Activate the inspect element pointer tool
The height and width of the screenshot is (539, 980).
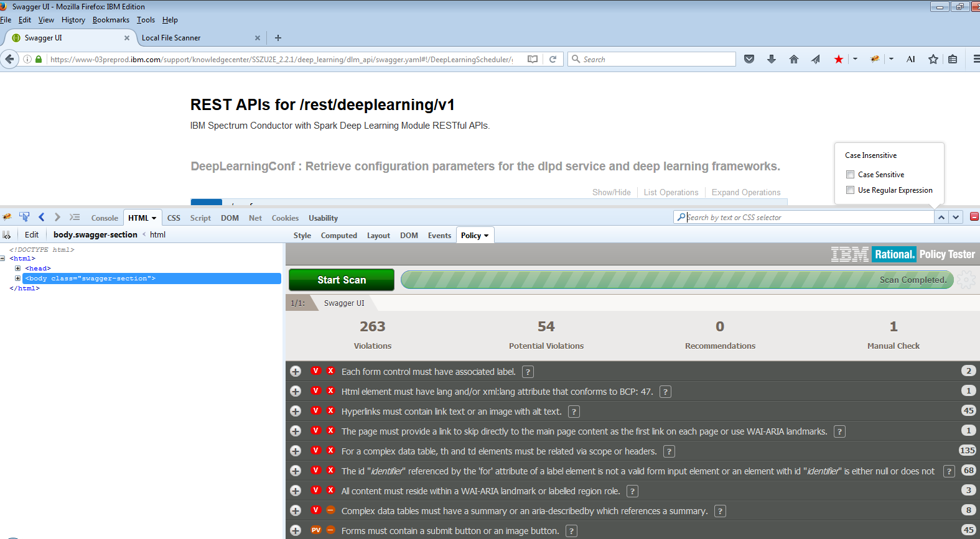click(24, 217)
